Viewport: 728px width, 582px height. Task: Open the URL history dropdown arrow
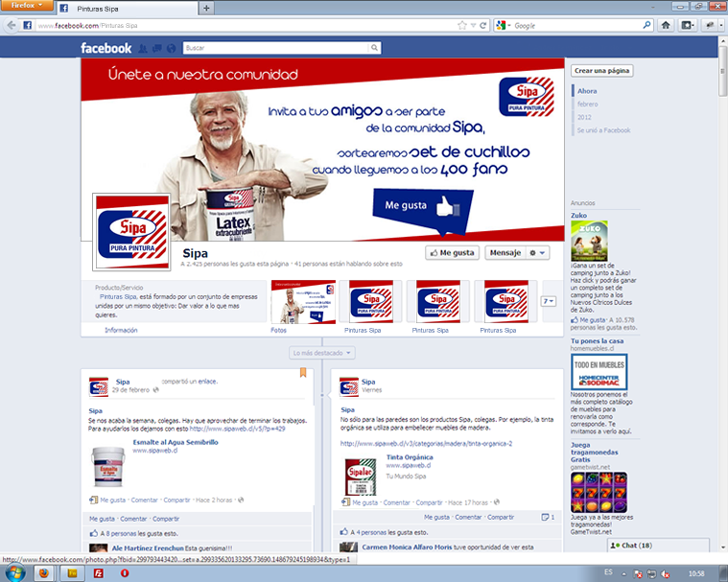click(x=473, y=26)
